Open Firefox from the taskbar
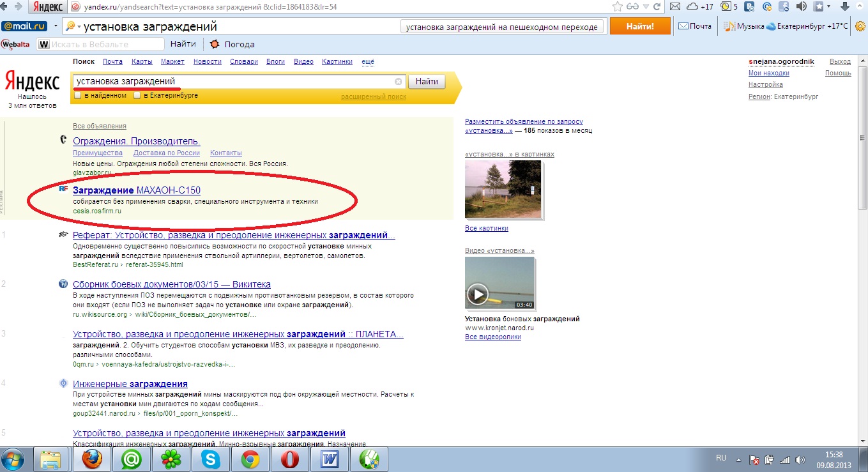The height and width of the screenshot is (472, 868). [x=92, y=459]
